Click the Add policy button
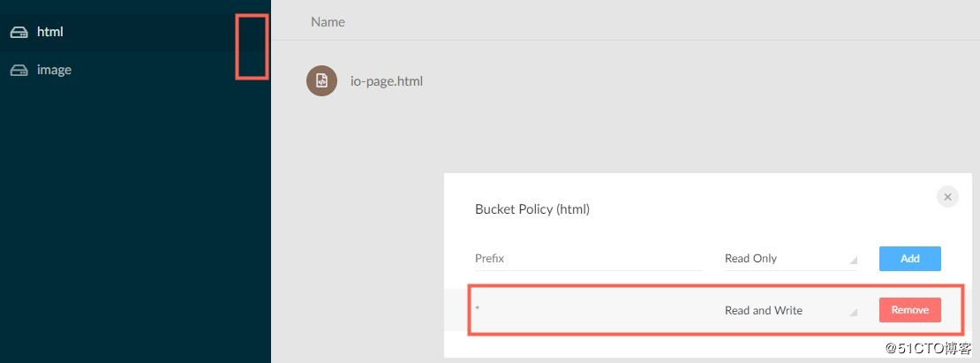The image size is (980, 363). [x=909, y=259]
